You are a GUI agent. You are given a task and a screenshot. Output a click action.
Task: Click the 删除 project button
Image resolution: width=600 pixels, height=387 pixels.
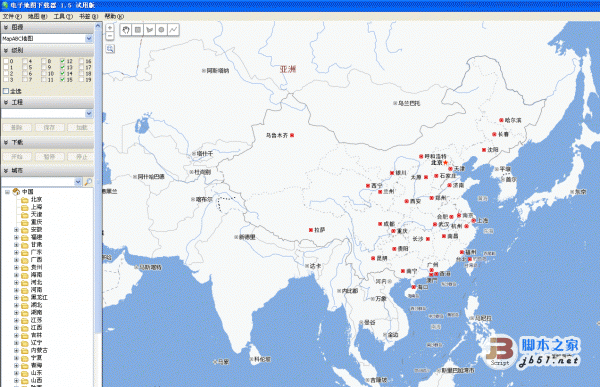coord(17,127)
